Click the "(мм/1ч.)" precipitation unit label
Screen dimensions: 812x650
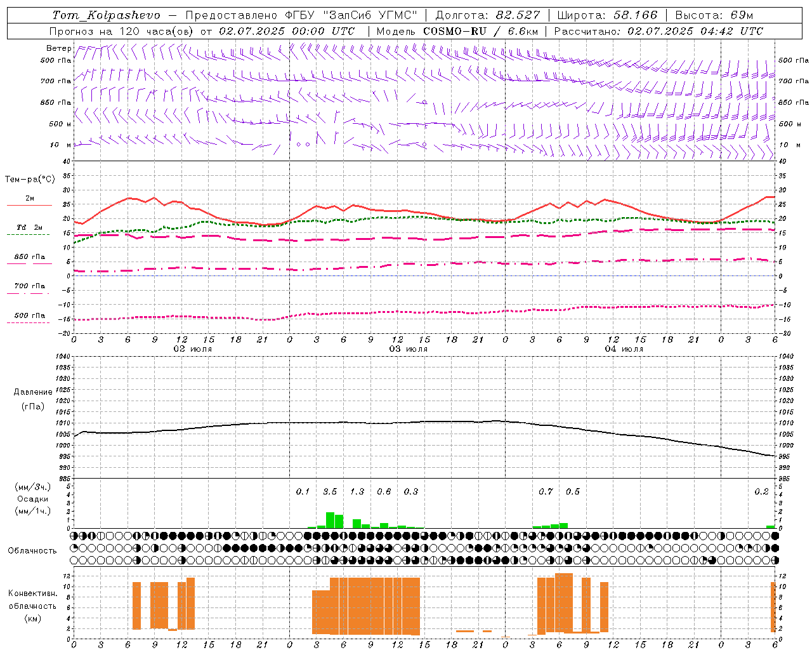tap(33, 511)
